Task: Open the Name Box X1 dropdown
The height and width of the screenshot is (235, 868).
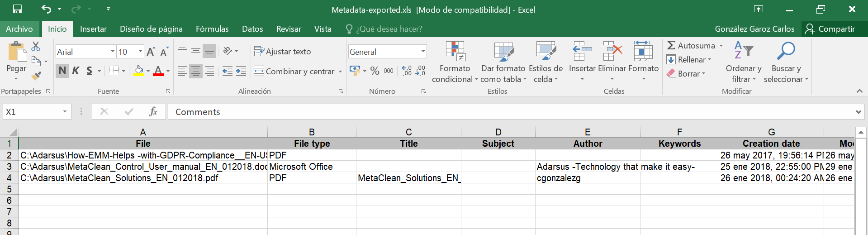Action: pyautogui.click(x=65, y=112)
